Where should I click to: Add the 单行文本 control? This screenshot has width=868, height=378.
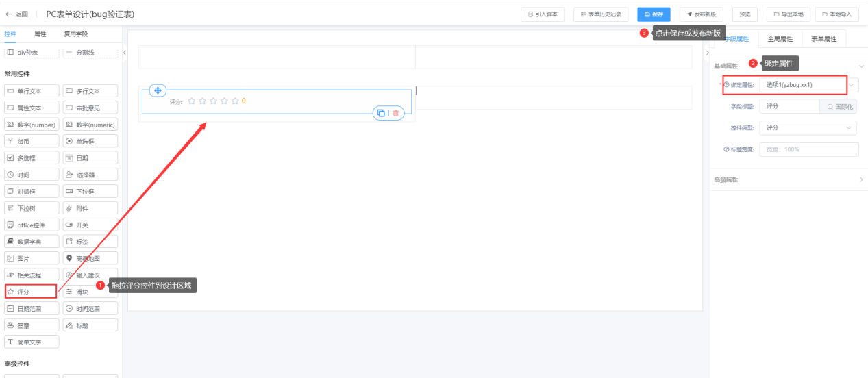pyautogui.click(x=32, y=91)
